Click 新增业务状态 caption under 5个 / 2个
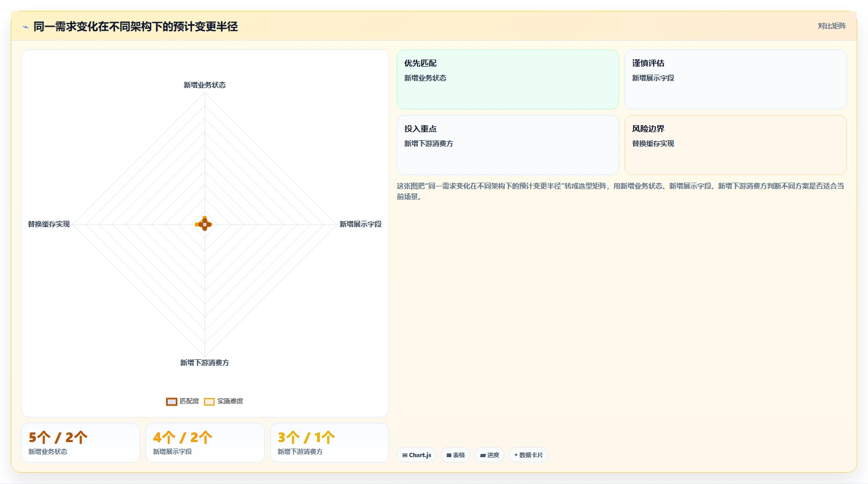Screen dimensions: 868x484 pos(48,452)
